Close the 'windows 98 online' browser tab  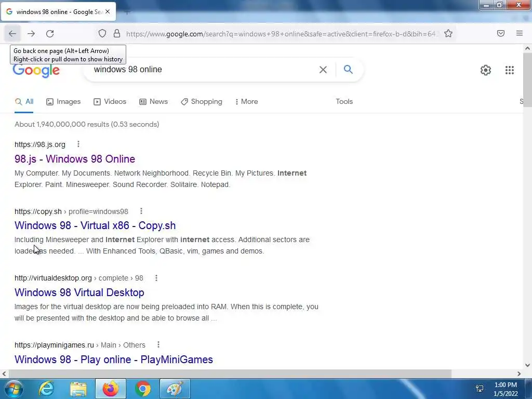coord(108,11)
